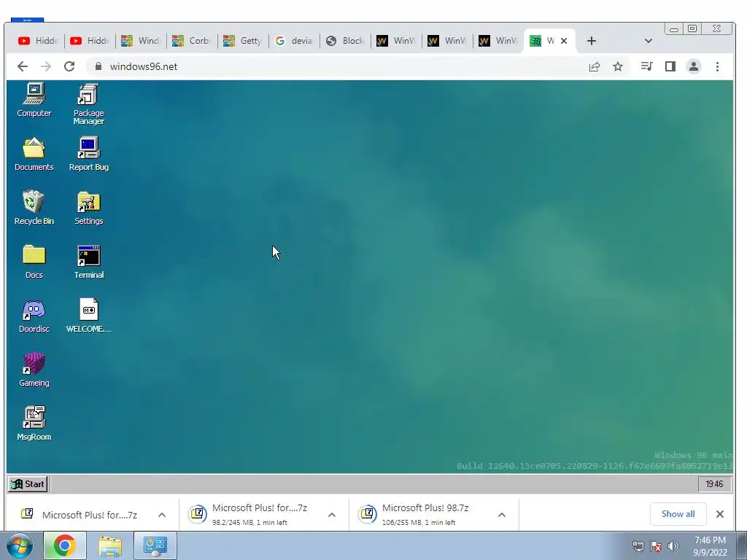Viewport: 747px width, 560px height.
Task: Switch to the third WinW tab
Action: point(498,41)
